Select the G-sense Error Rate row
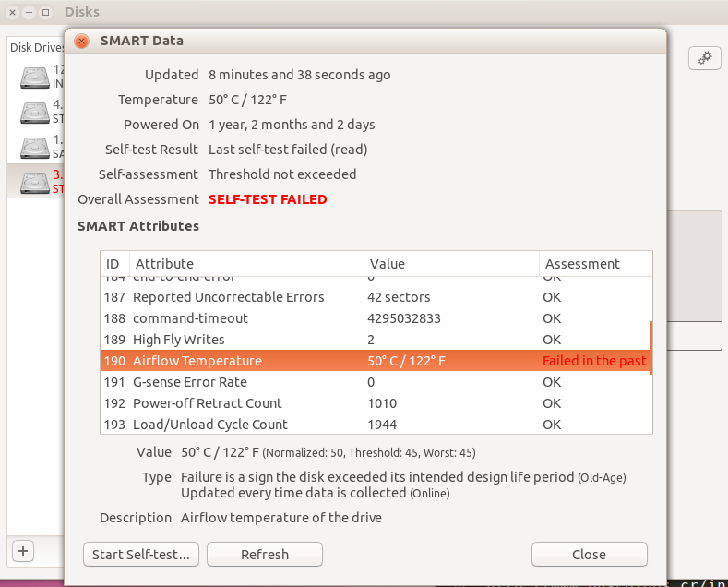The width and height of the screenshot is (728, 587). point(375,382)
